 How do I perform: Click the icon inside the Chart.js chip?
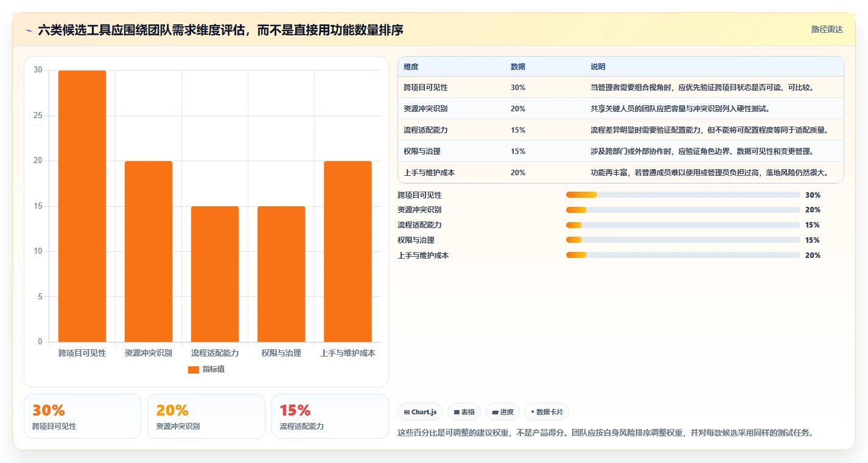click(x=407, y=413)
